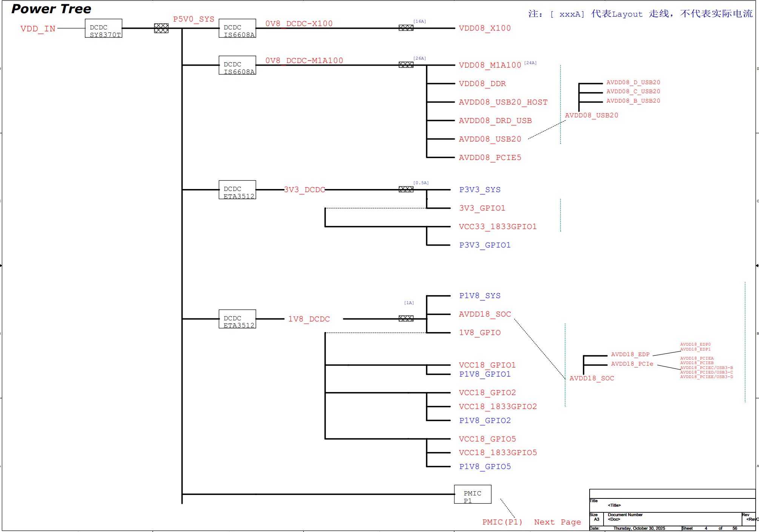This screenshot has height=532, width=759.
Task: Click the PMIC(P1) red label
Action: pos(502,522)
